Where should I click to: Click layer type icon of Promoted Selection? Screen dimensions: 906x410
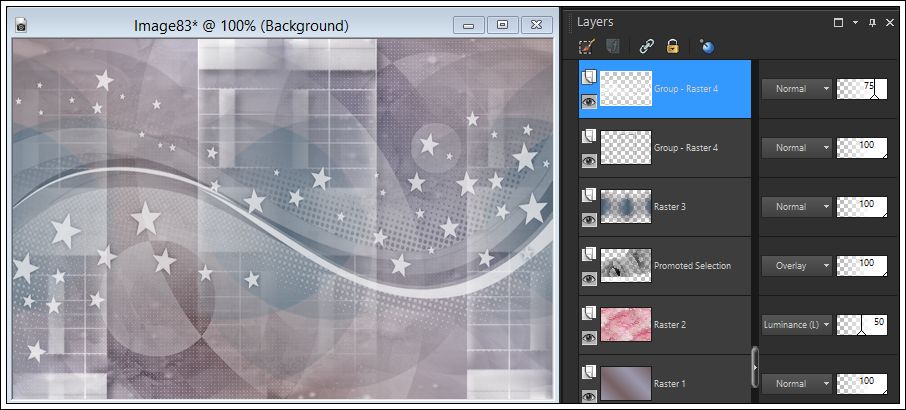click(589, 254)
